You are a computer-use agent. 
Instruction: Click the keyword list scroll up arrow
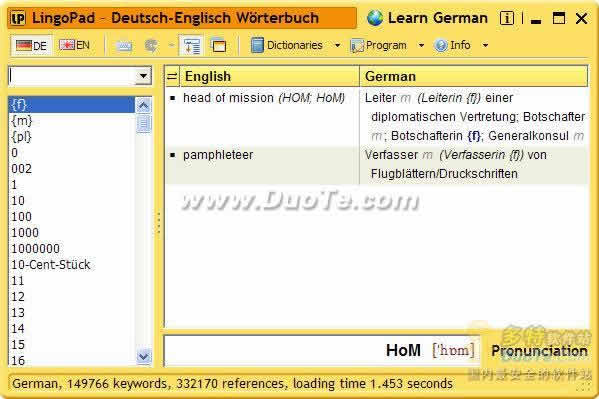click(x=143, y=105)
